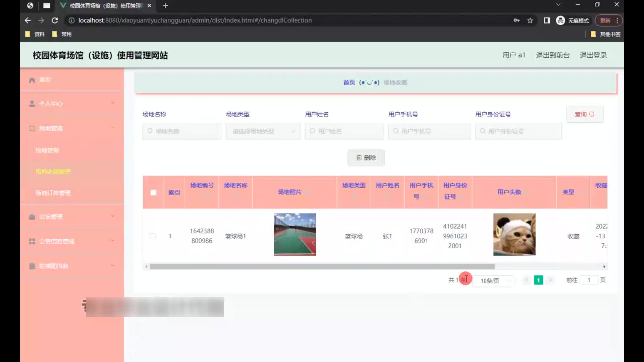Click the person icon beside 个人中心

click(x=32, y=104)
